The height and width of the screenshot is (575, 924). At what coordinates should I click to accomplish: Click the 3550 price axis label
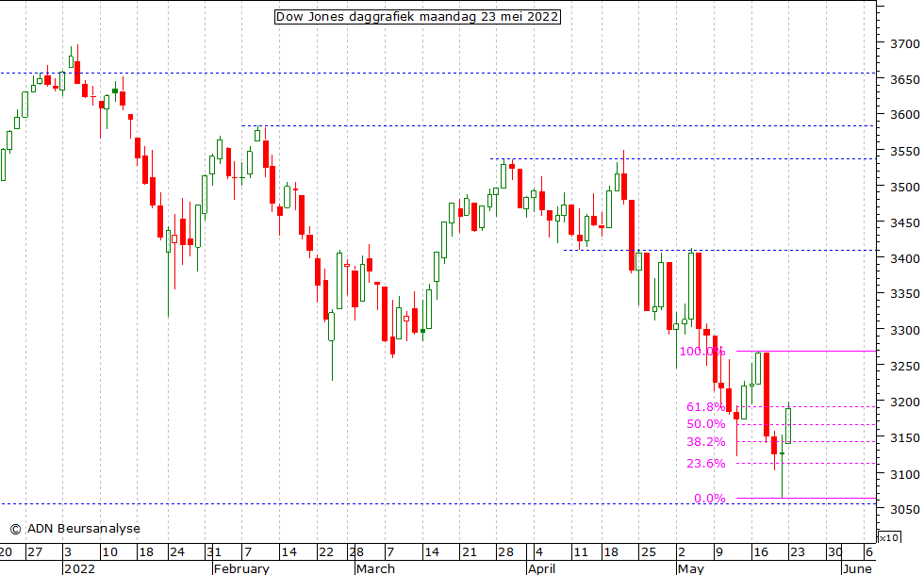[x=904, y=152]
